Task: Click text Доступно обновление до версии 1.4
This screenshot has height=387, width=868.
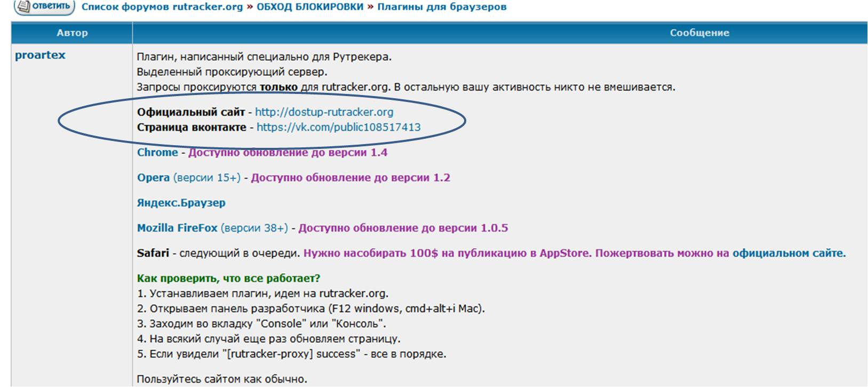Action: 288,152
